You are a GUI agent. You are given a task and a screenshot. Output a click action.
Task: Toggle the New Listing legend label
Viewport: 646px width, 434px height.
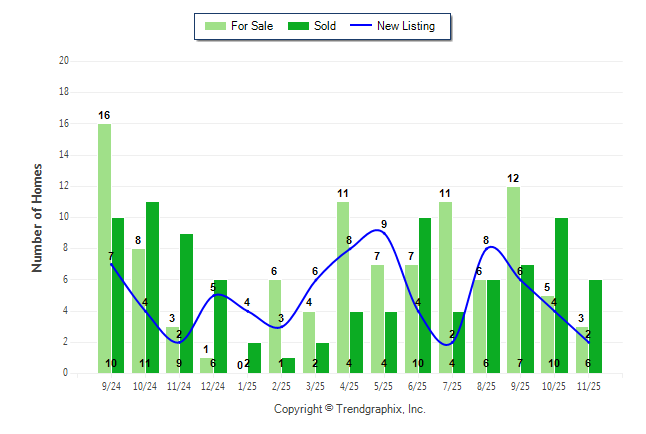[406, 26]
